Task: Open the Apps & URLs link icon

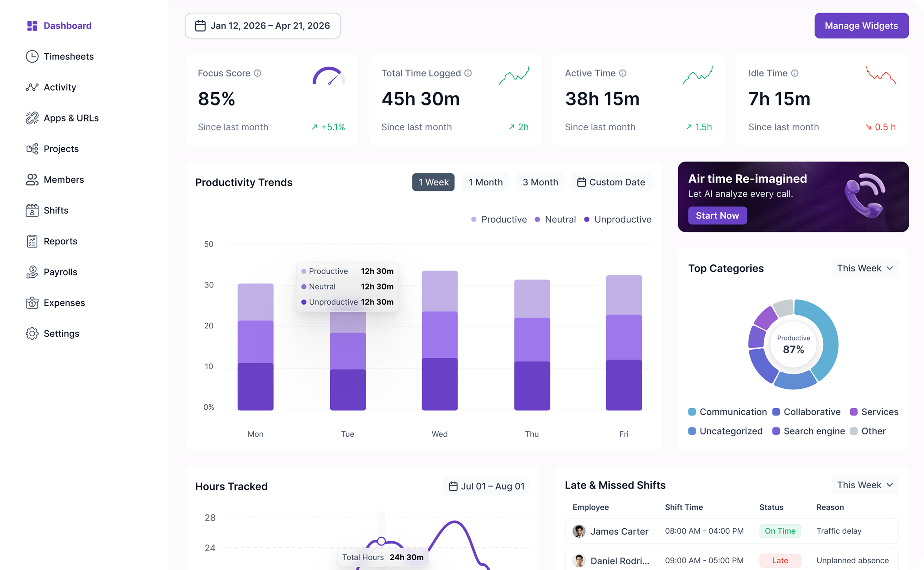Action: (32, 118)
